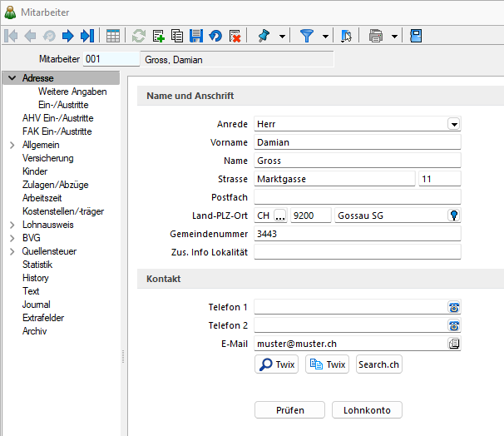Image resolution: width=504 pixels, height=436 pixels.
Task: Open the table list view icon
Action: coord(113,36)
